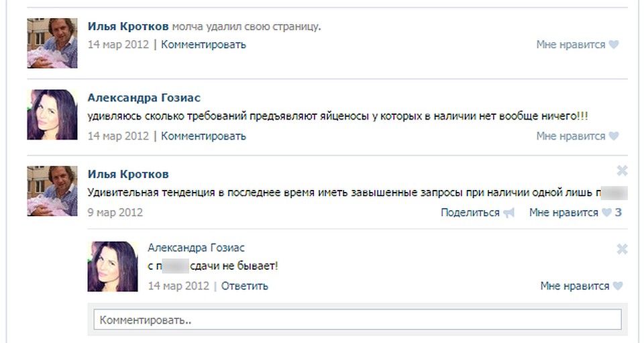Open Илья Кротков profile from the top post name
The image size is (644, 343).
click(128, 26)
